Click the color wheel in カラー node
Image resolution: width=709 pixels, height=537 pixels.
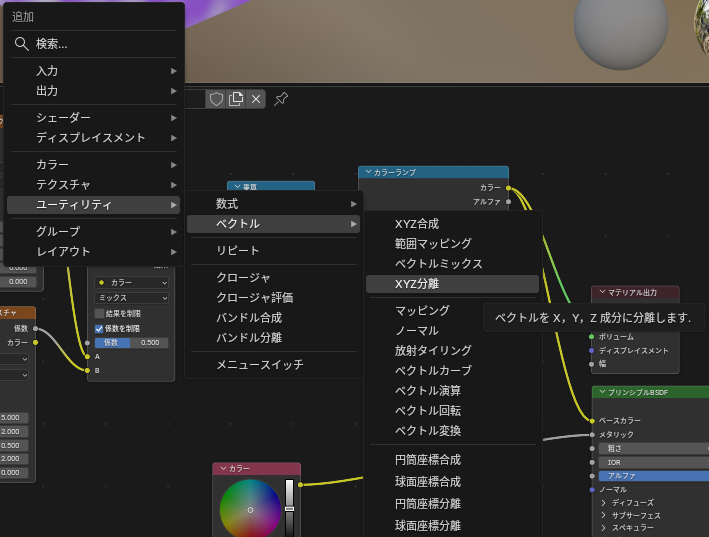point(250,509)
